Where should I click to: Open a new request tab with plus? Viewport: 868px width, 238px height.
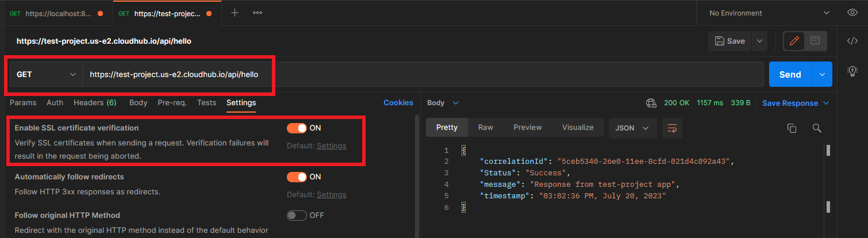click(235, 13)
